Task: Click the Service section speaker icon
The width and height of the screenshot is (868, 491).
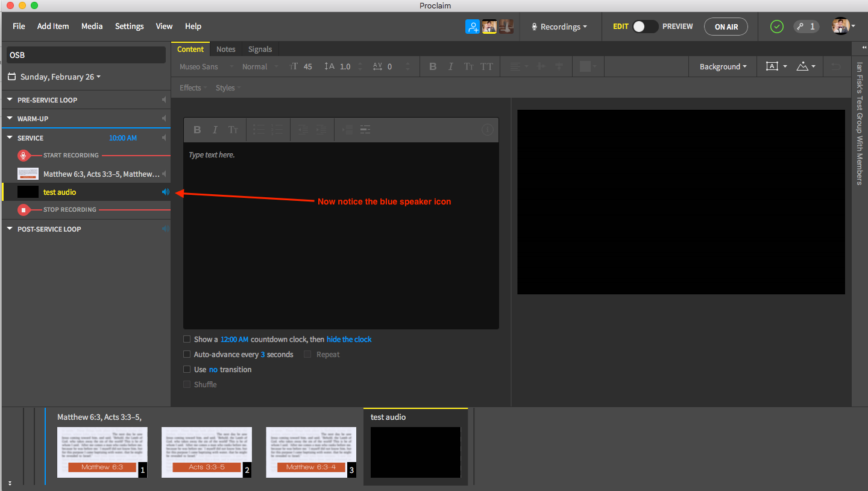Action: (x=164, y=138)
